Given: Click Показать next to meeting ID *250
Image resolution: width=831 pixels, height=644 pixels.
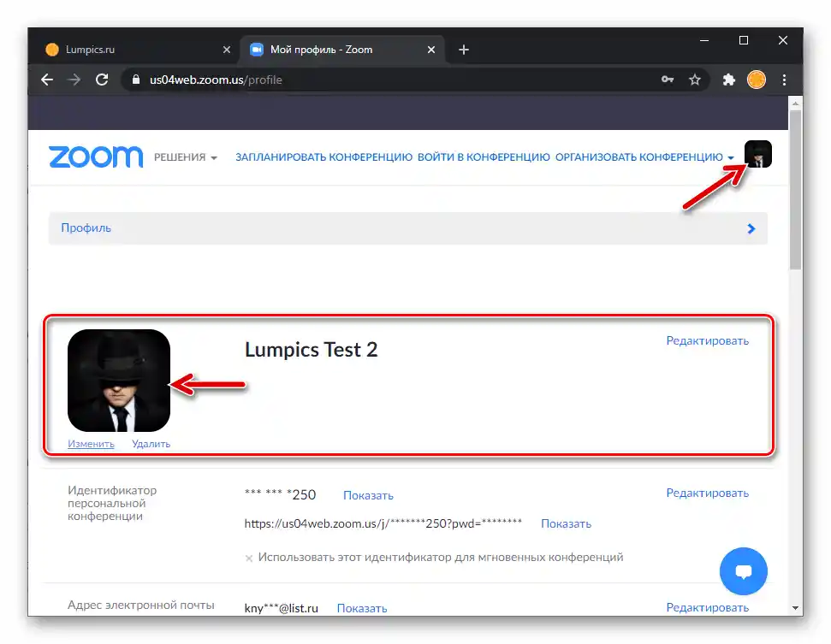Looking at the screenshot, I should 368,496.
